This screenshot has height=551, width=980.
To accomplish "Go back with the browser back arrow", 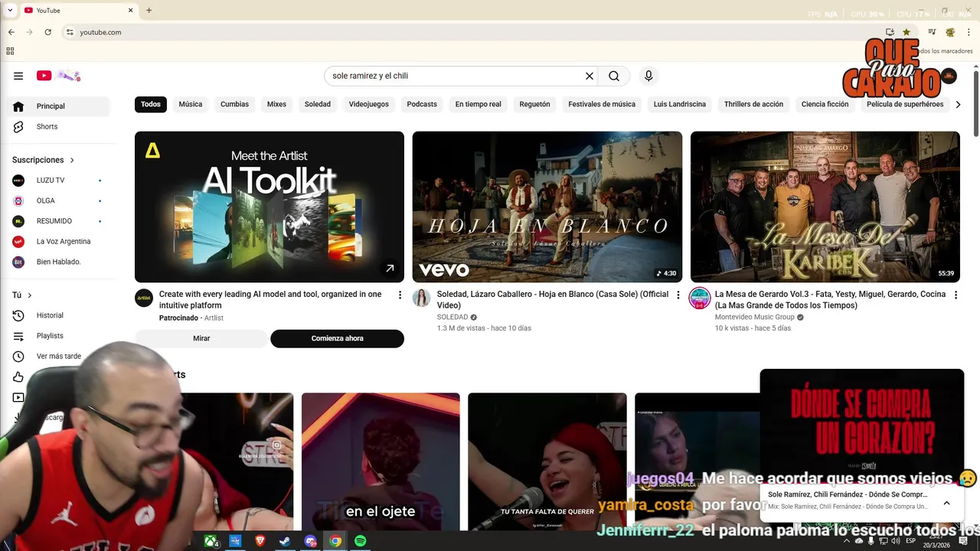I will click(11, 32).
